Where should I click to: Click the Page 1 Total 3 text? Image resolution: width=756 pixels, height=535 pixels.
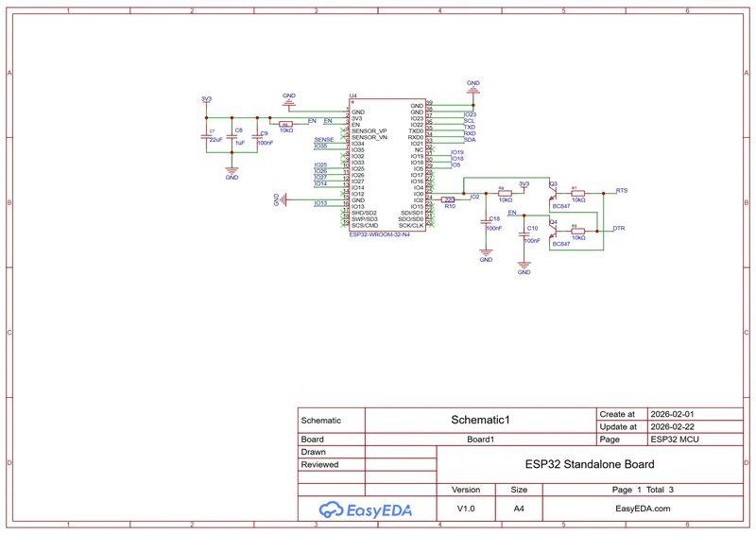click(x=643, y=490)
